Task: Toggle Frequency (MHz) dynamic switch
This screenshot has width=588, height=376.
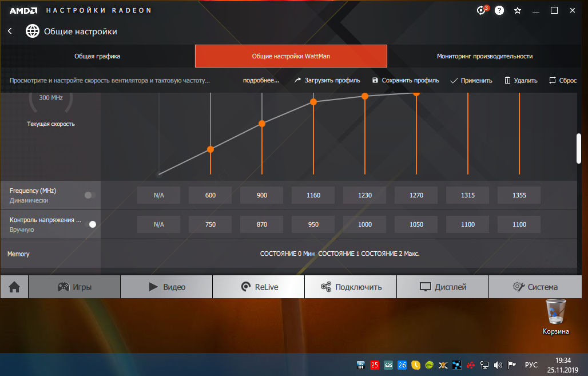Action: pyautogui.click(x=90, y=195)
